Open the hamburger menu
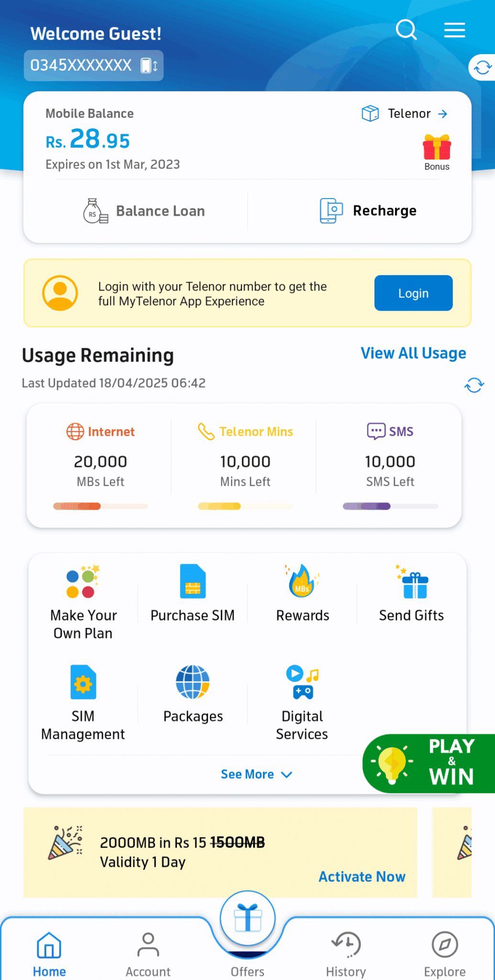The width and height of the screenshot is (495, 980). click(x=454, y=30)
